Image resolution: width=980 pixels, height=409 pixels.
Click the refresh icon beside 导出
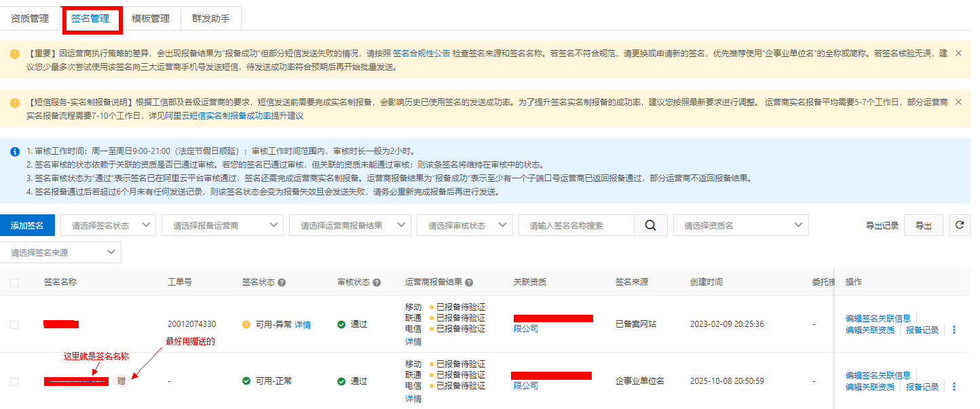click(x=959, y=225)
